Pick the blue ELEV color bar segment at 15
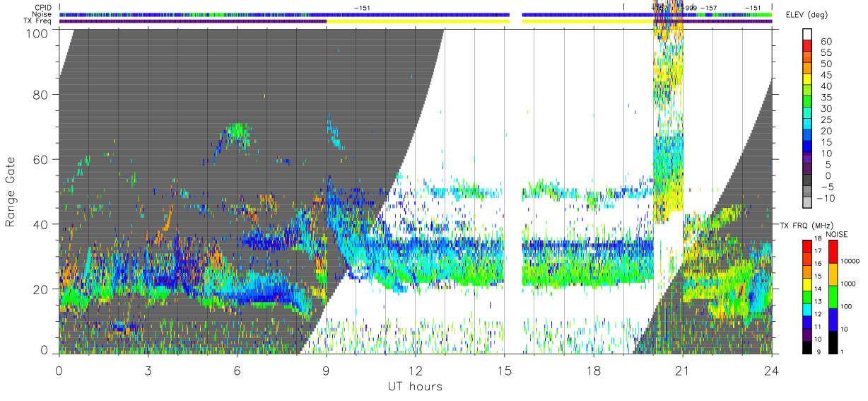The width and height of the screenshot is (868, 401). pos(808,145)
